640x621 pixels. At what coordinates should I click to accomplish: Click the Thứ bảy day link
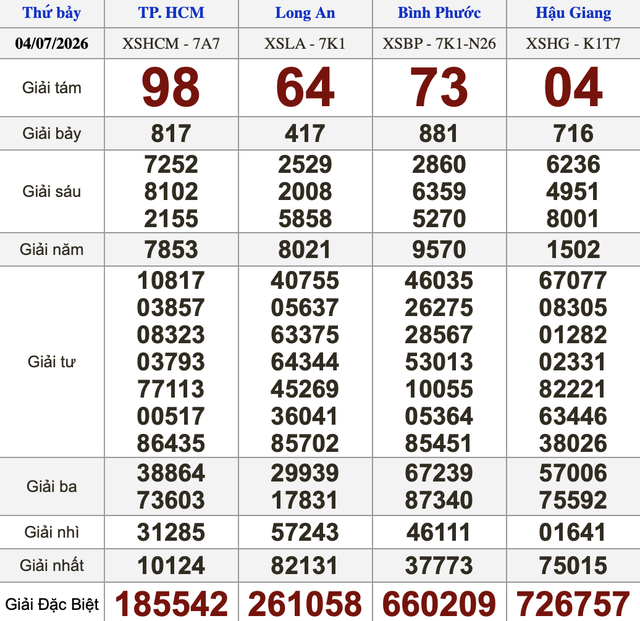tap(51, 13)
